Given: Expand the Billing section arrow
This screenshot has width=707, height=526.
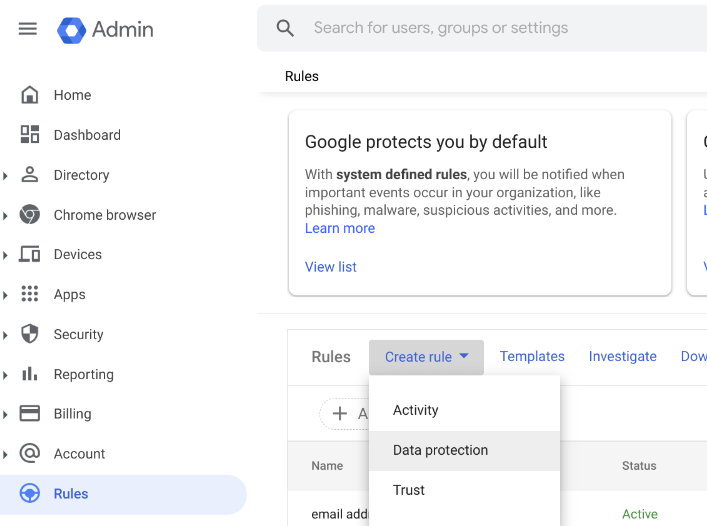Looking at the screenshot, I should [x=5, y=415].
